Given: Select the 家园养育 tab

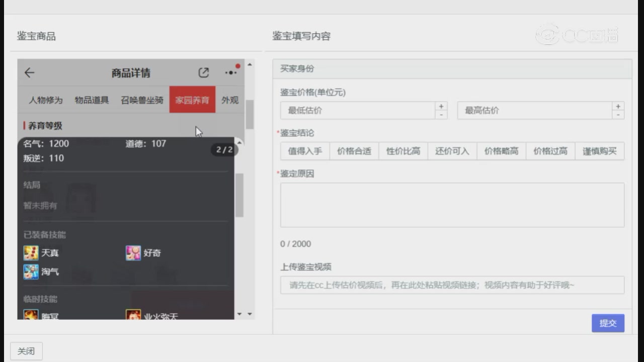Looking at the screenshot, I should (x=192, y=100).
